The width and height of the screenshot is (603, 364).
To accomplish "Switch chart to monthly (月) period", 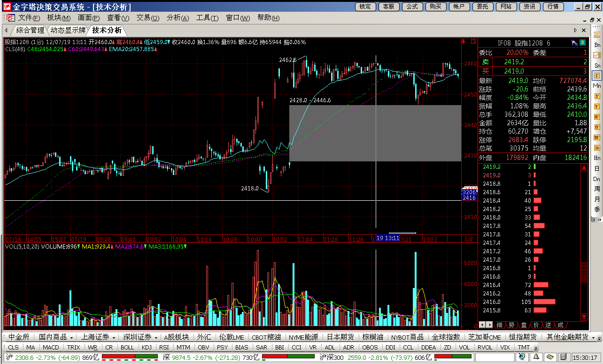I will click(597, 199).
